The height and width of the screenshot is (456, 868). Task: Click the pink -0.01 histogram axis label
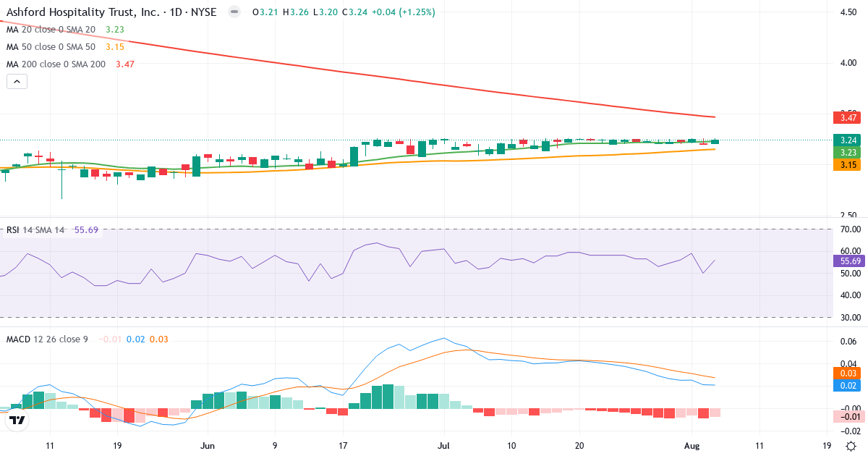[x=849, y=416]
